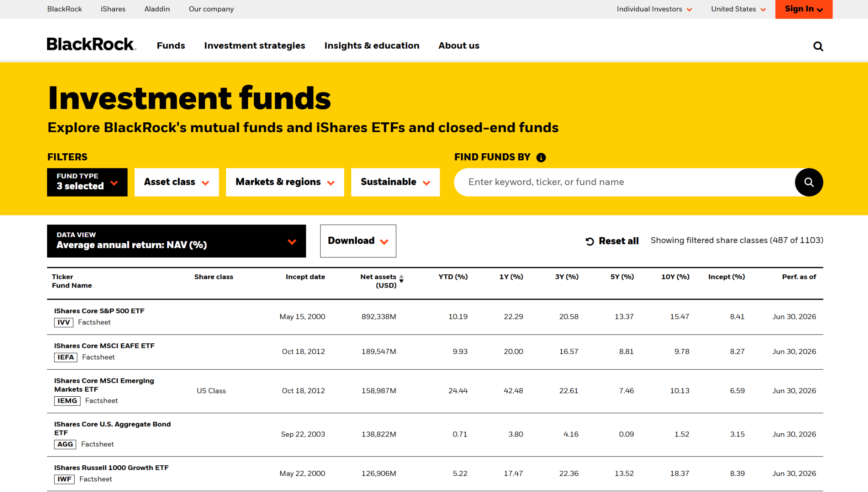
Task: Click the 892,338M net assets value
Action: pos(378,317)
